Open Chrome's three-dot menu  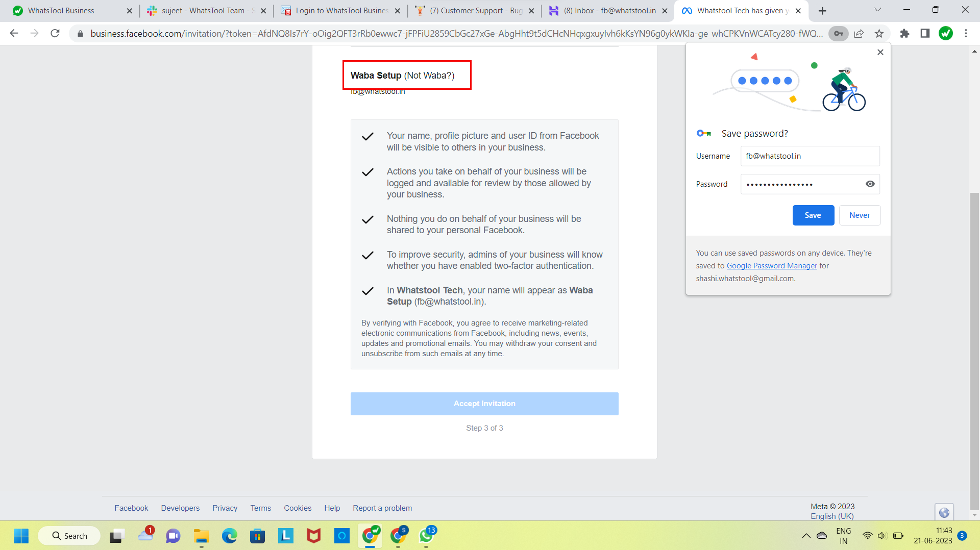(966, 34)
